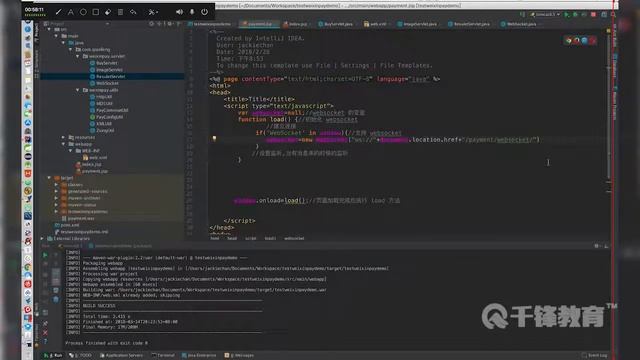This screenshot has width=640, height=360.
Task: Open the Application Servers tool window
Action: (x=122, y=356)
